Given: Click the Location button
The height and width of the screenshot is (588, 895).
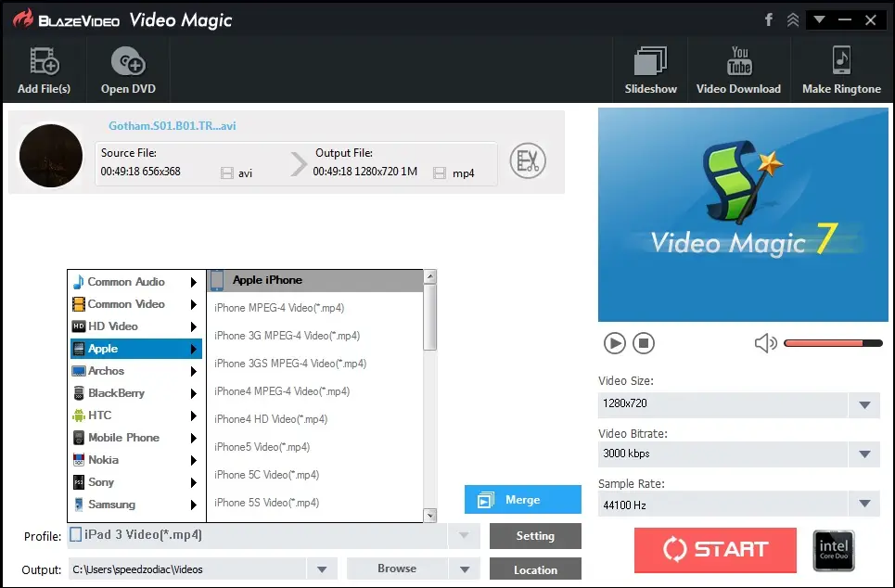Looking at the screenshot, I should (535, 569).
